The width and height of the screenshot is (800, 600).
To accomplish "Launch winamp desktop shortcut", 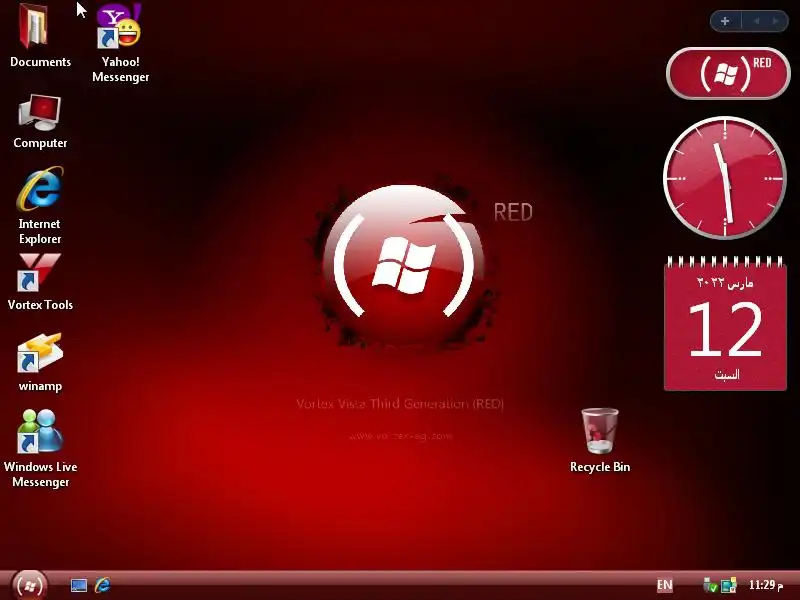I will (40, 363).
